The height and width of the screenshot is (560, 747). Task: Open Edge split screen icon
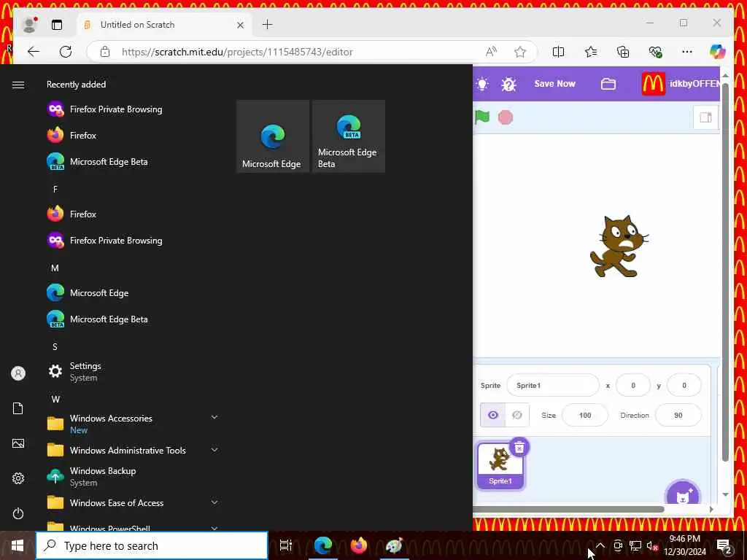(558, 52)
